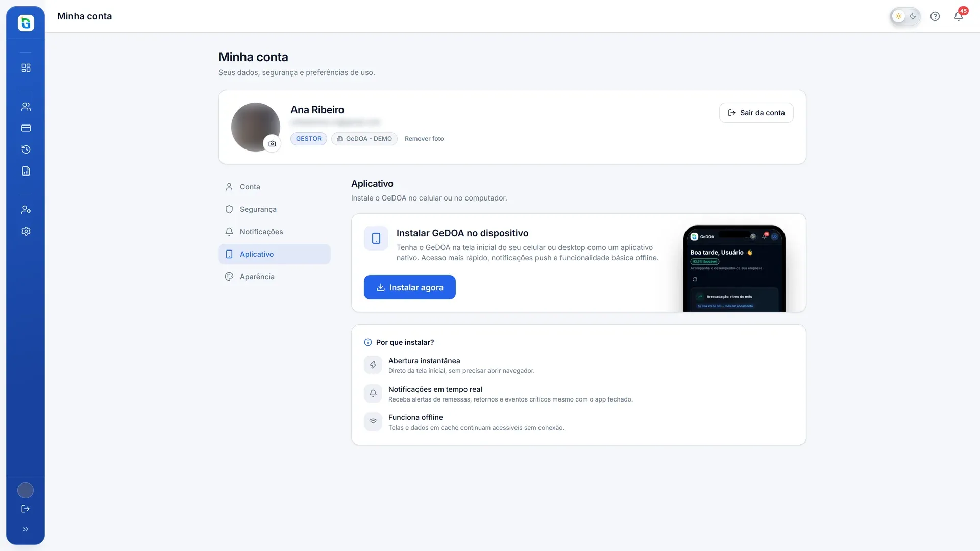Image resolution: width=980 pixels, height=551 pixels.
Task: Open the Segurança tab
Action: point(275,209)
